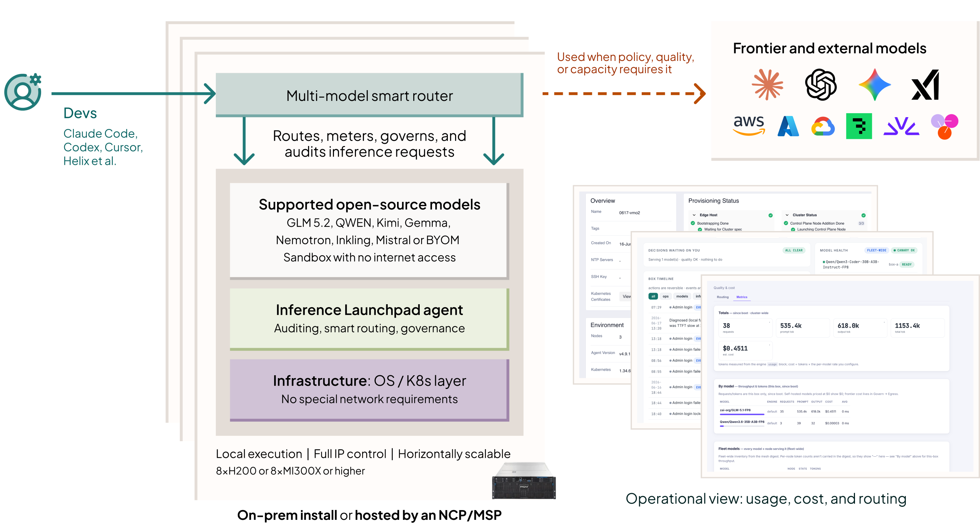Click the CANARY OK badge
The image size is (980, 527).
(x=904, y=251)
